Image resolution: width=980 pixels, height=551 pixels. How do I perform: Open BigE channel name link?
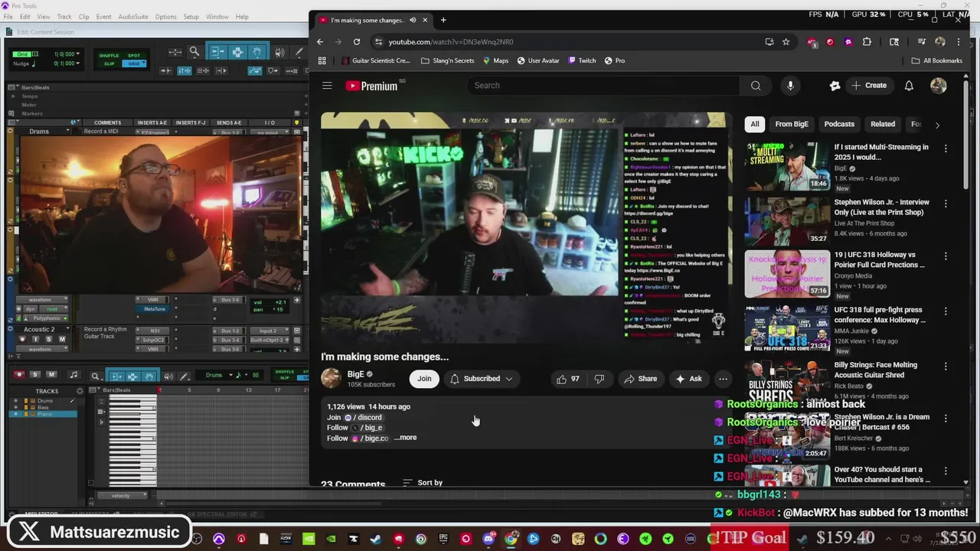pos(356,374)
